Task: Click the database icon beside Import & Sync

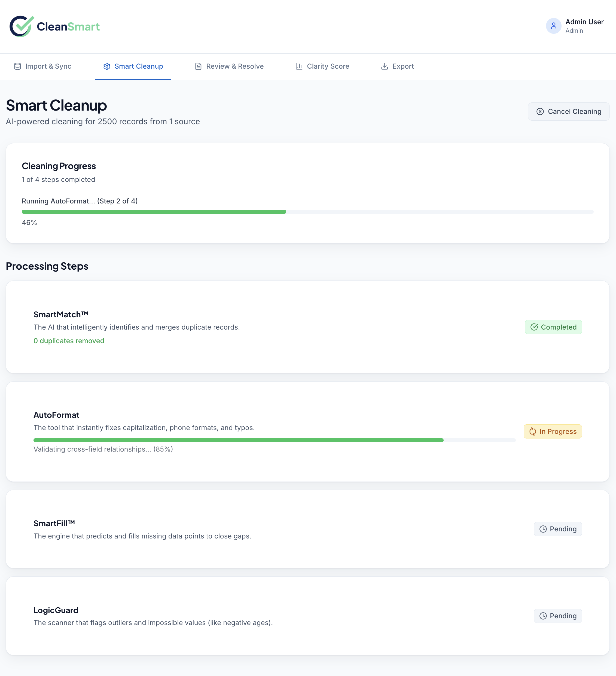Action: (17, 66)
